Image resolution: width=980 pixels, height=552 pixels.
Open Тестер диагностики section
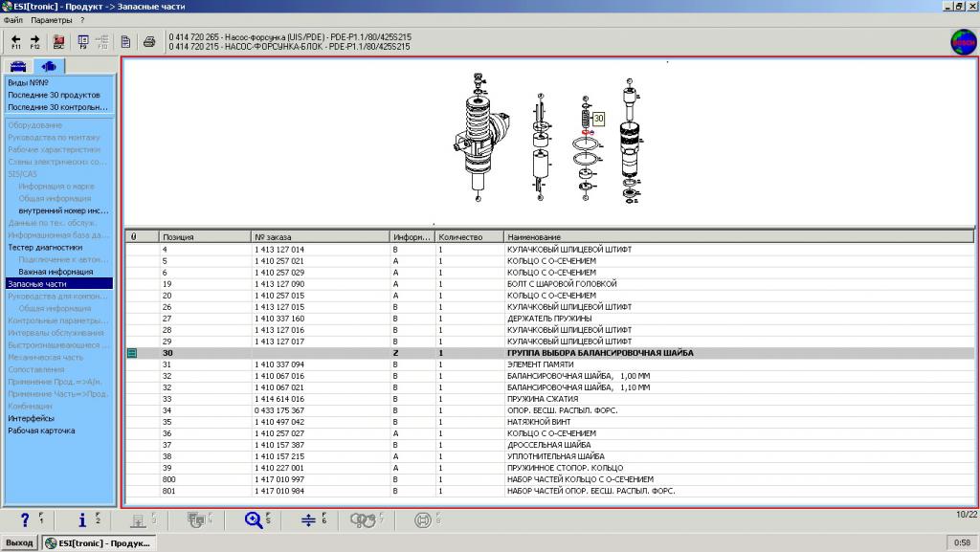click(45, 247)
